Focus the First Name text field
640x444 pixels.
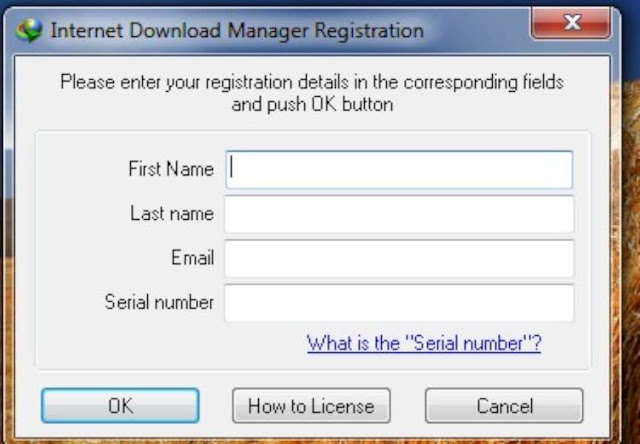(399, 170)
